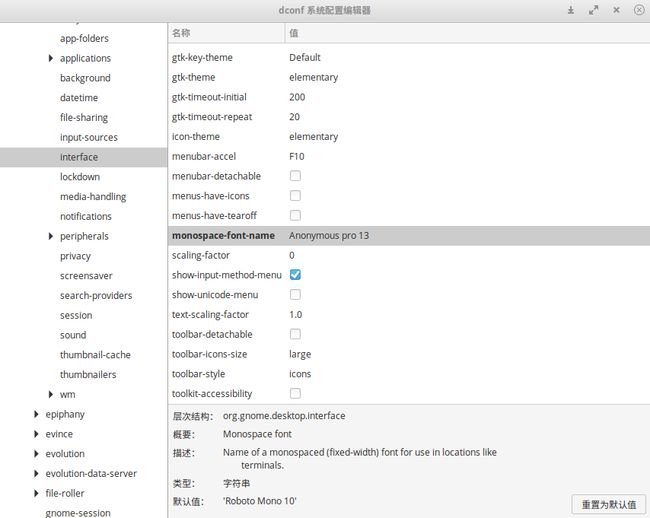Enable the menus-have-icons checkbox
This screenshot has width=650, height=518.
(x=295, y=196)
